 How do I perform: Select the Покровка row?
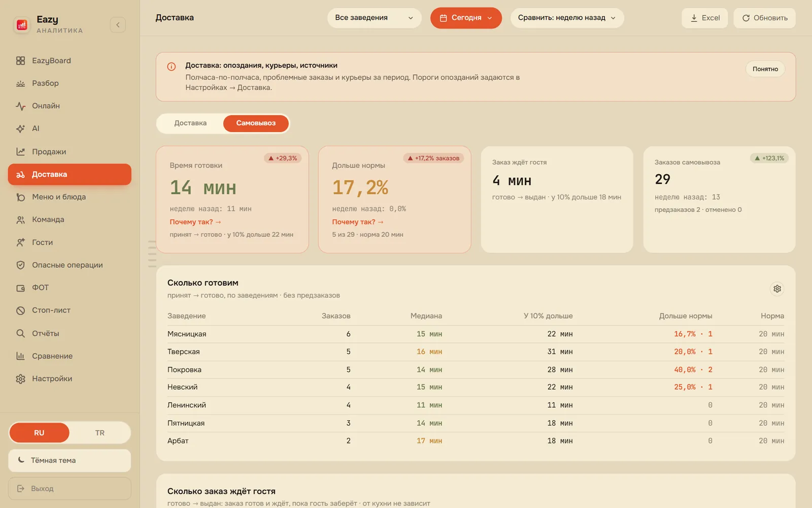click(x=476, y=369)
